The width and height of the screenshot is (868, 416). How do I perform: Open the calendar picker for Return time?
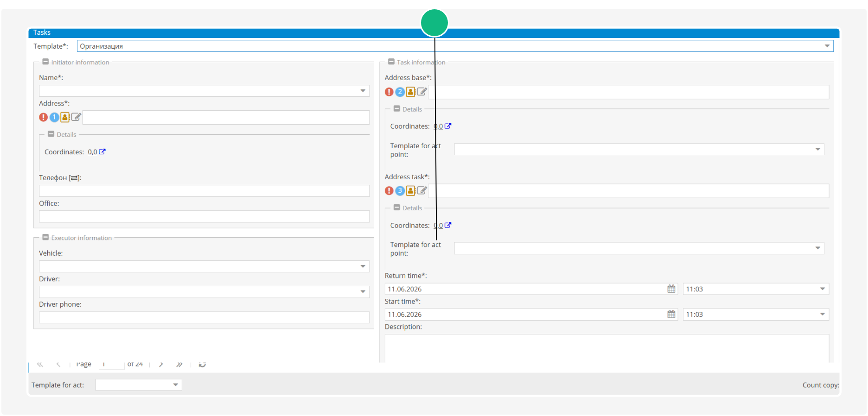coord(671,289)
